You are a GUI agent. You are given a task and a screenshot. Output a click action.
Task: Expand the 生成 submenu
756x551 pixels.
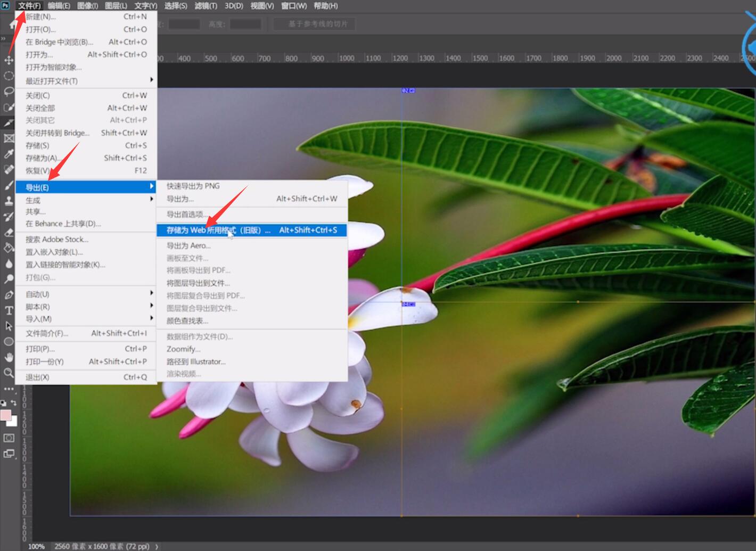(86, 200)
